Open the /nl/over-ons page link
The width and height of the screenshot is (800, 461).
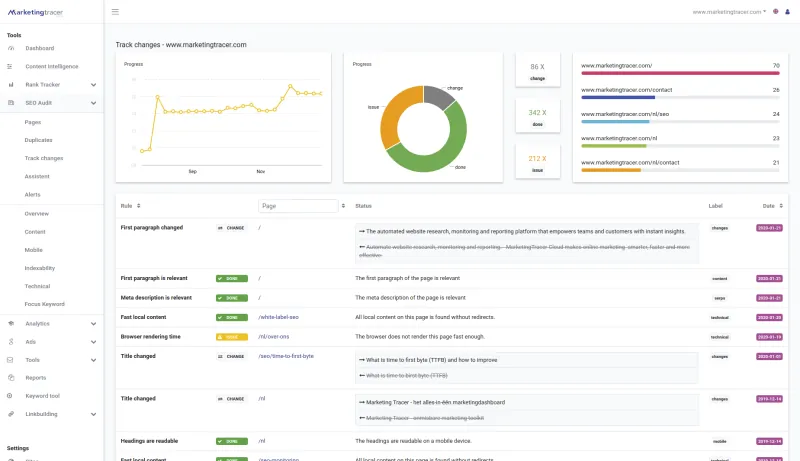[273, 337]
